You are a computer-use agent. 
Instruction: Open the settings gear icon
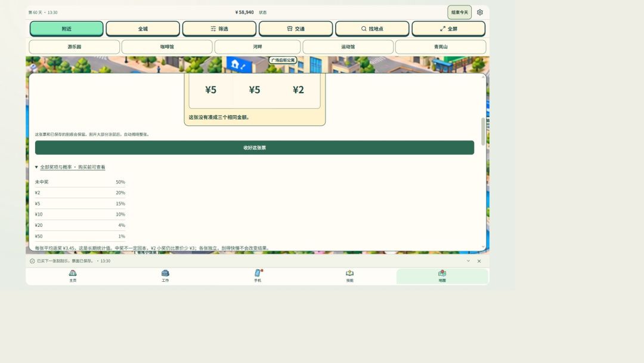point(479,13)
